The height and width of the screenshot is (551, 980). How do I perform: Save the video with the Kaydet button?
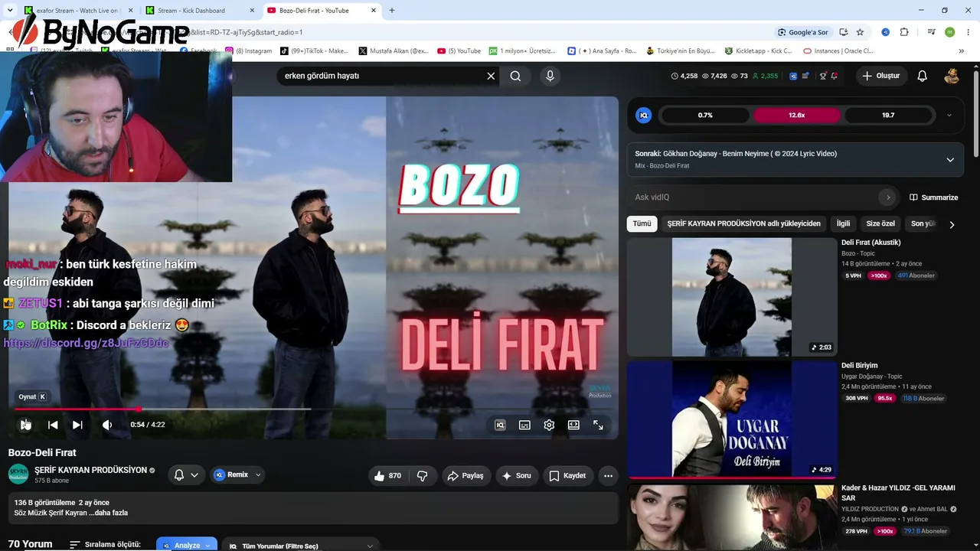(567, 475)
